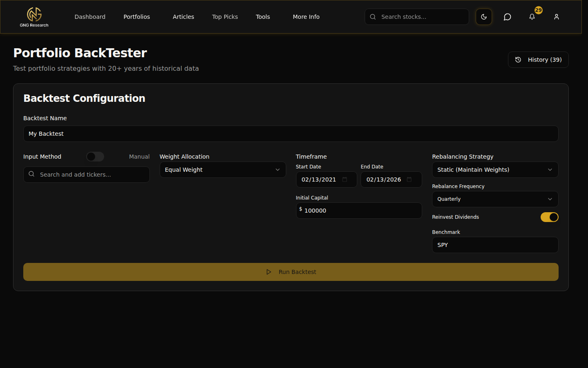The height and width of the screenshot is (368, 588).
Task: Open the user profile icon
Action: coord(557,17)
